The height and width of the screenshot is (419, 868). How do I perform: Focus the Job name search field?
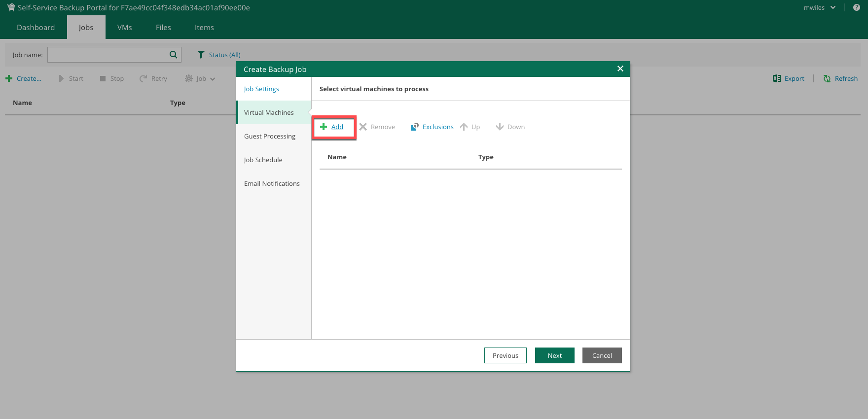[x=108, y=55]
